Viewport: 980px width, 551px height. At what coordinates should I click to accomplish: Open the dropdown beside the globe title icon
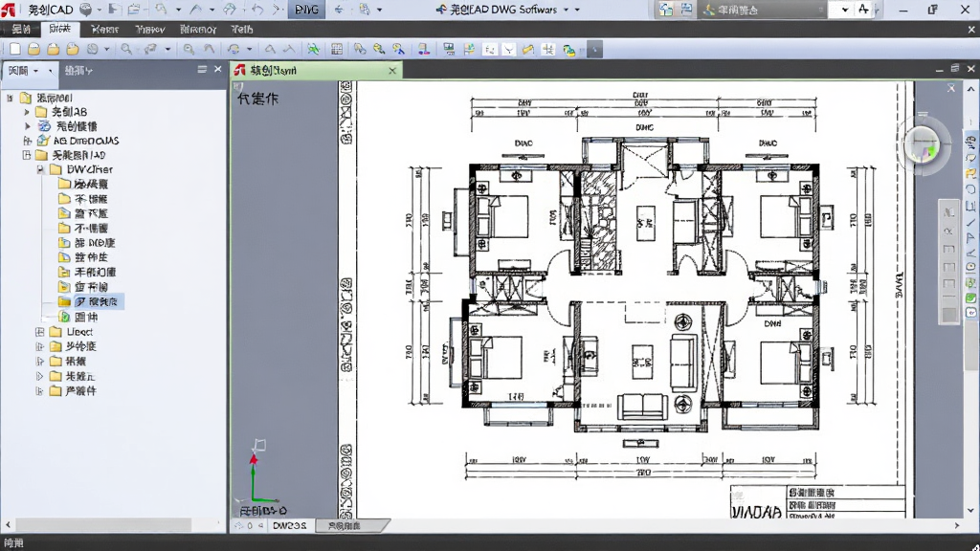click(x=100, y=10)
